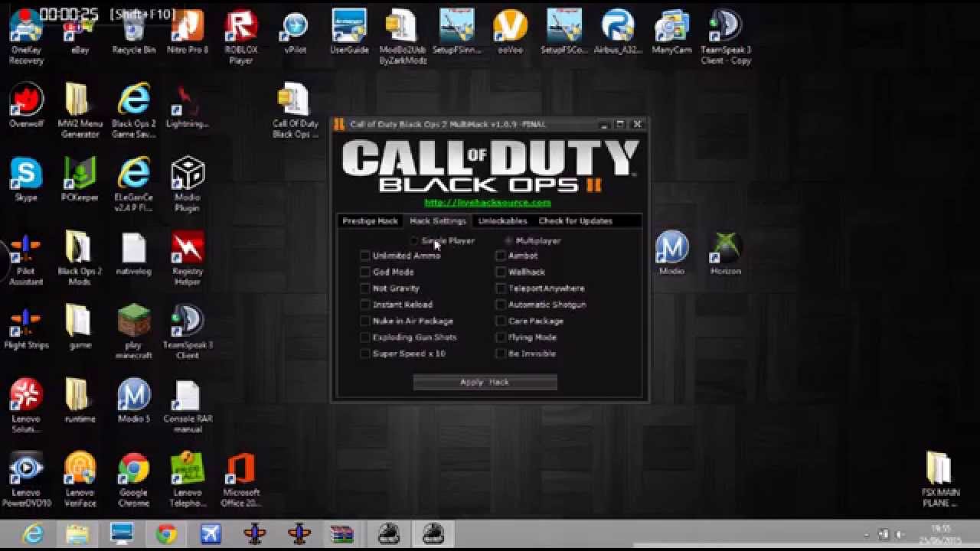The image size is (980, 551).
Task: Open the Hack Settings tab
Action: (437, 221)
